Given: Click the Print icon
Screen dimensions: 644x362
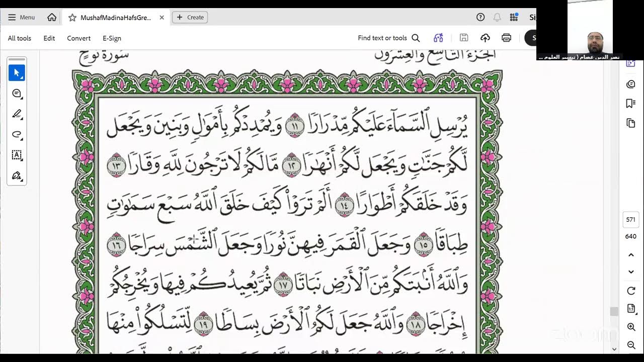Looking at the screenshot, I should point(507,38).
